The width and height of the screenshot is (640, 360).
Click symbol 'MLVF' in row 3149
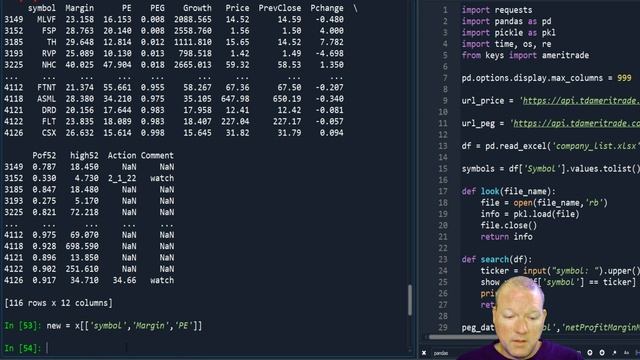[47, 20]
